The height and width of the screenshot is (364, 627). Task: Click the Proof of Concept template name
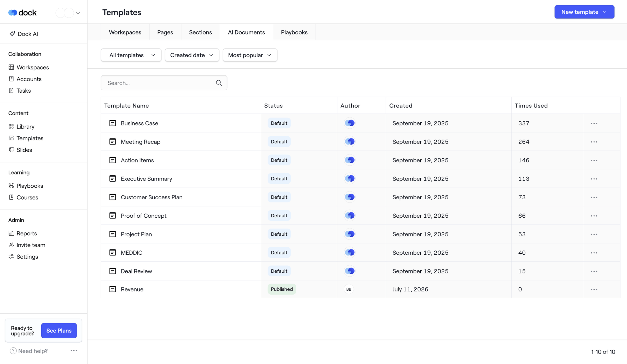(x=144, y=216)
